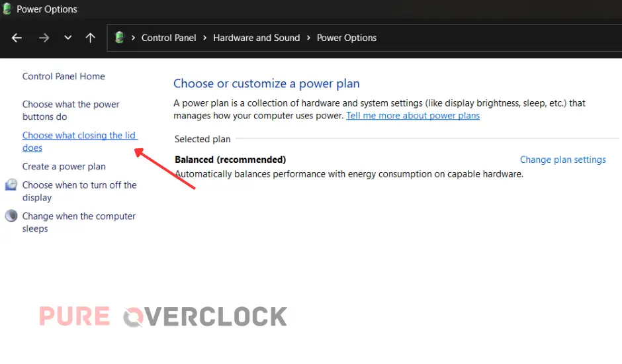
Task: Click the moon icon beside computer sleeps
Action: 11,216
